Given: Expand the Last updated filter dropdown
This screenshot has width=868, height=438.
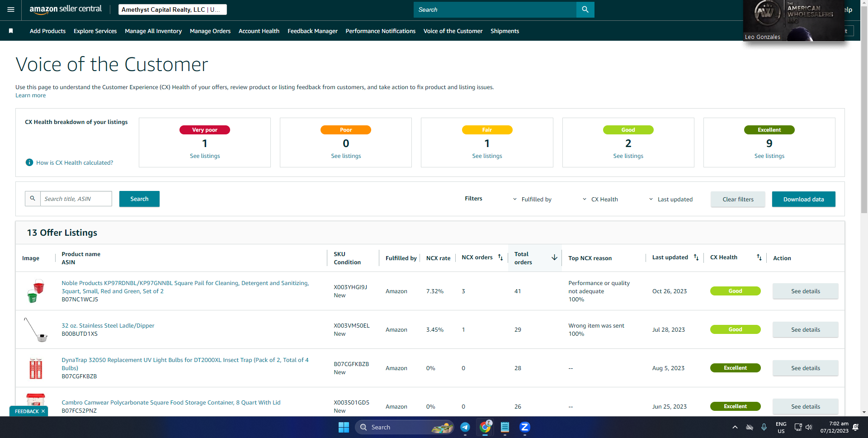Looking at the screenshot, I should (670, 199).
